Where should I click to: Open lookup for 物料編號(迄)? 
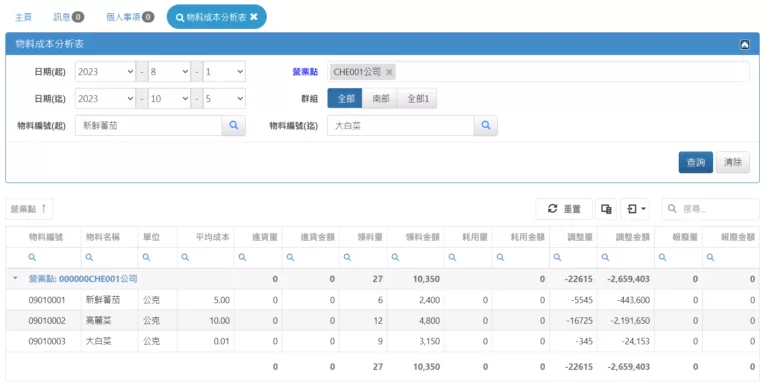tap(486, 125)
